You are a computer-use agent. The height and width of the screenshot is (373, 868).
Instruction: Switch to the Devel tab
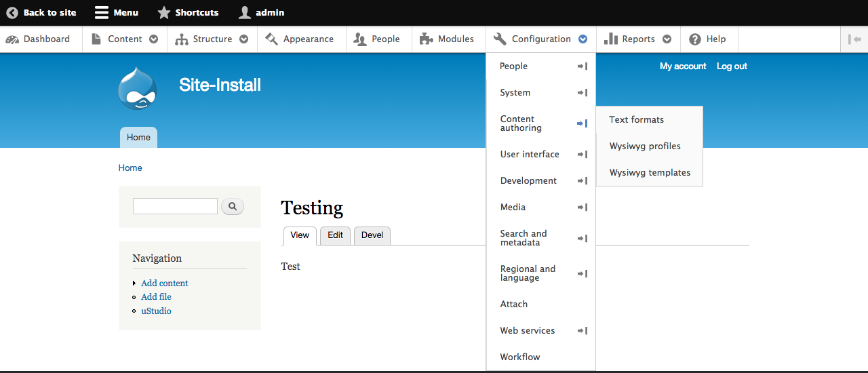coord(372,235)
